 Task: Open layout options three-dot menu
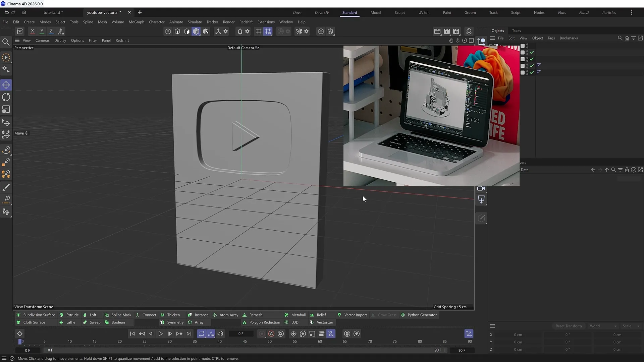(x=631, y=12)
